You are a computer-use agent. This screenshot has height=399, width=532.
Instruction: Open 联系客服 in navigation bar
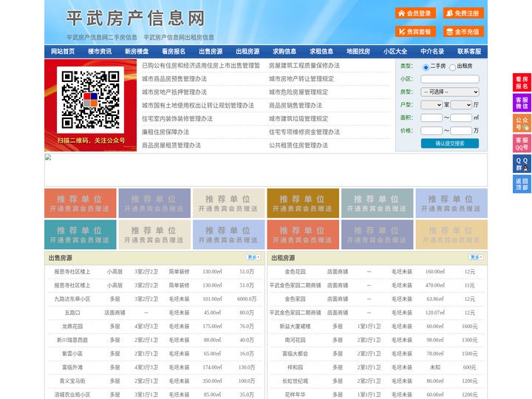coord(469,52)
